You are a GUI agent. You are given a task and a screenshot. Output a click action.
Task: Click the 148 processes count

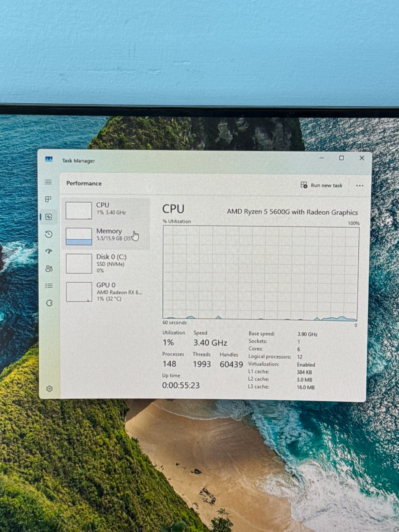[x=169, y=364]
